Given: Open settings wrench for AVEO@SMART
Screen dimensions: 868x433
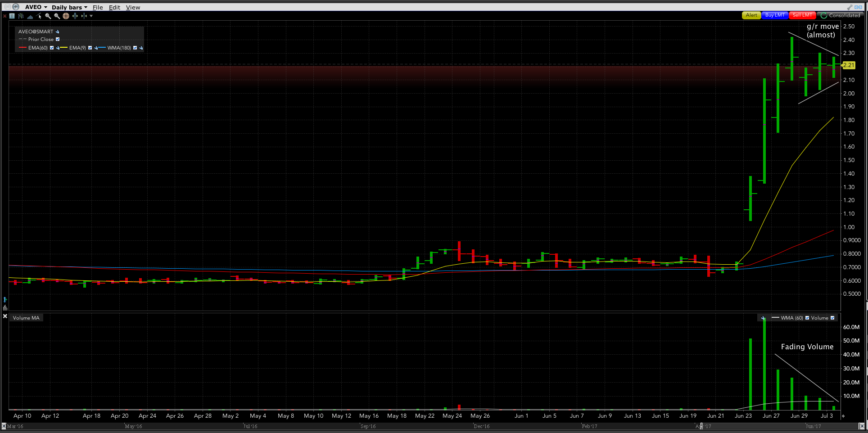Looking at the screenshot, I should coord(58,32).
